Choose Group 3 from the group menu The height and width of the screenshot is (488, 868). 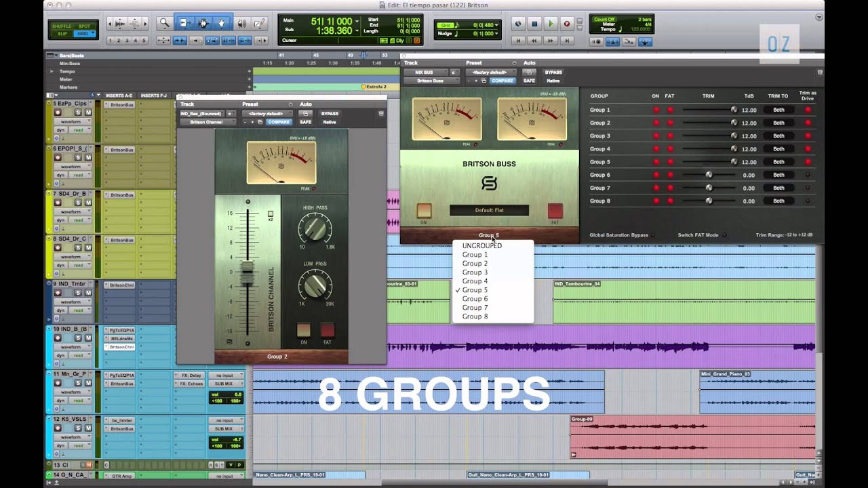tap(493, 272)
